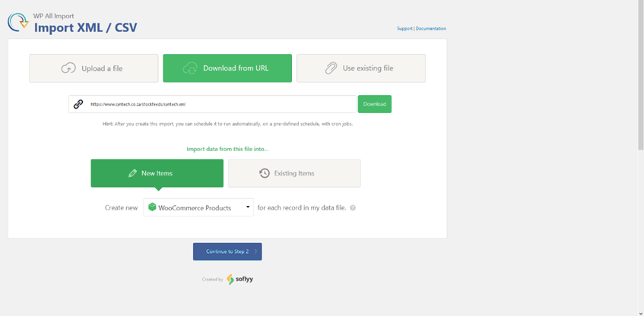Viewport: 644px width, 316px height.
Task: Click the paperclip icon for existing file
Action: coord(331,68)
